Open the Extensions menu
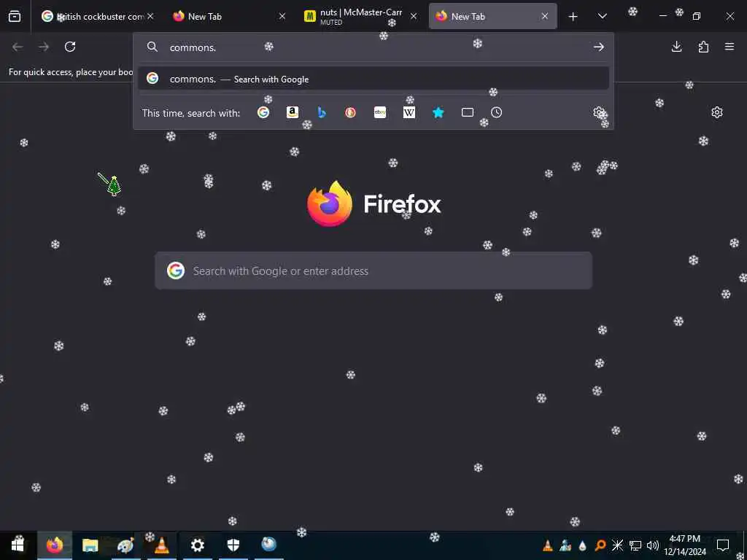The image size is (747, 560). coord(703,47)
